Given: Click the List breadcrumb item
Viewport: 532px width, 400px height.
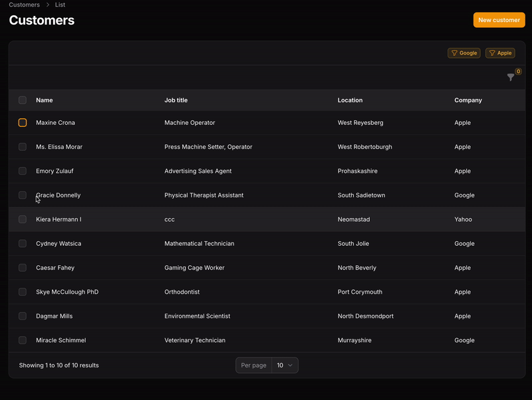Looking at the screenshot, I should (60, 5).
